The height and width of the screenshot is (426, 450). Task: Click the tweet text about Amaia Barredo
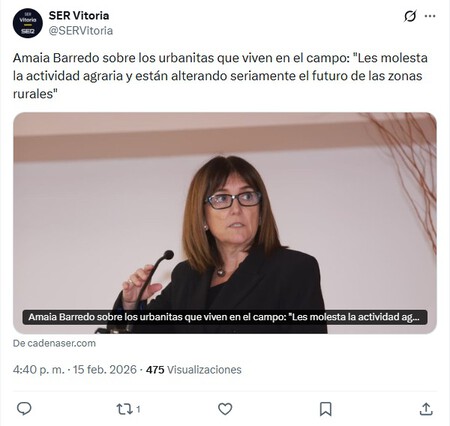click(220, 76)
